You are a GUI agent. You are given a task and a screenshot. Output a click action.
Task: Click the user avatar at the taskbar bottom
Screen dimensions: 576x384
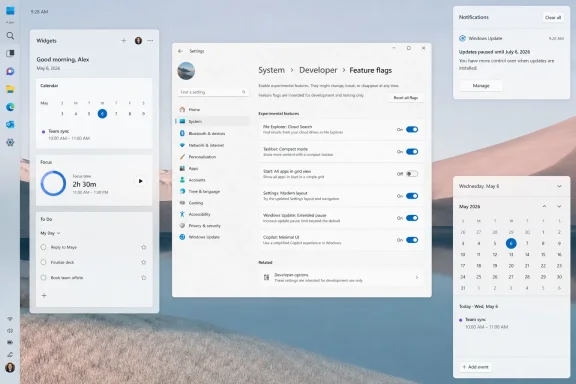10,367
